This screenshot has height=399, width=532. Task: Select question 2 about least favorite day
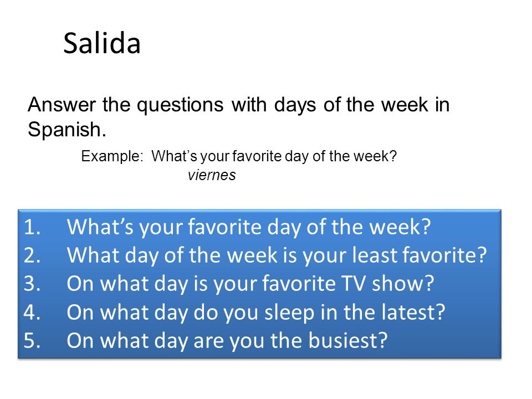277,255
